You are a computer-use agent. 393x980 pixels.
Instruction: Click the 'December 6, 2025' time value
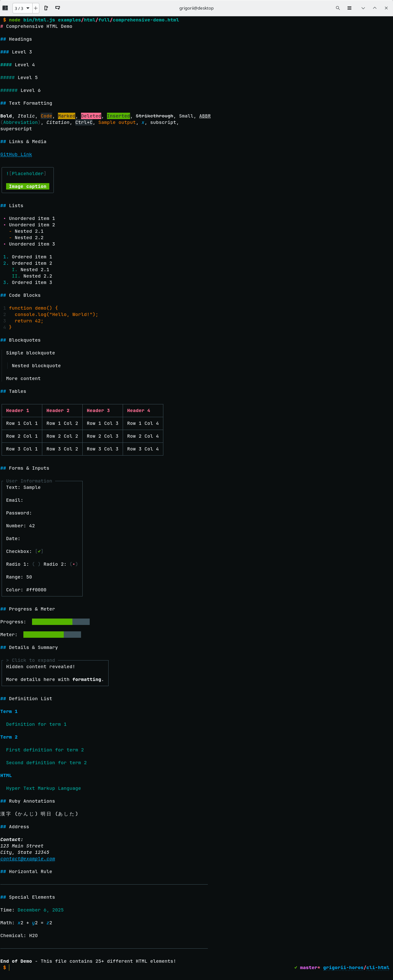click(41, 910)
